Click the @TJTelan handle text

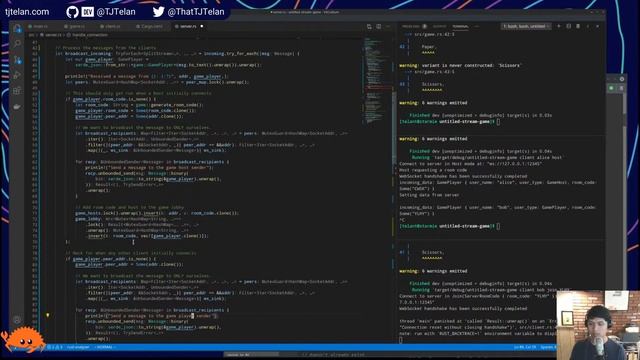(116, 12)
